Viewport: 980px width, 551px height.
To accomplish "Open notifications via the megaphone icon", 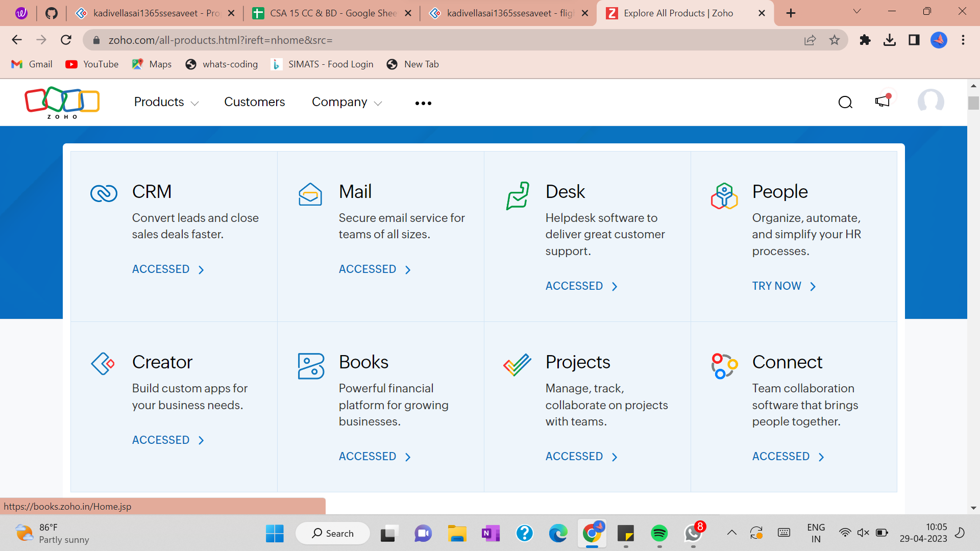I will [x=882, y=102].
